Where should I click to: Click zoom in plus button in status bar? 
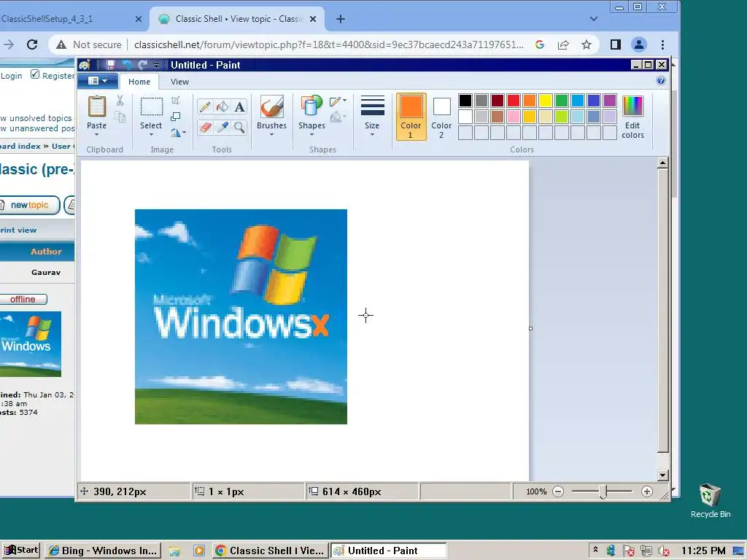click(646, 491)
